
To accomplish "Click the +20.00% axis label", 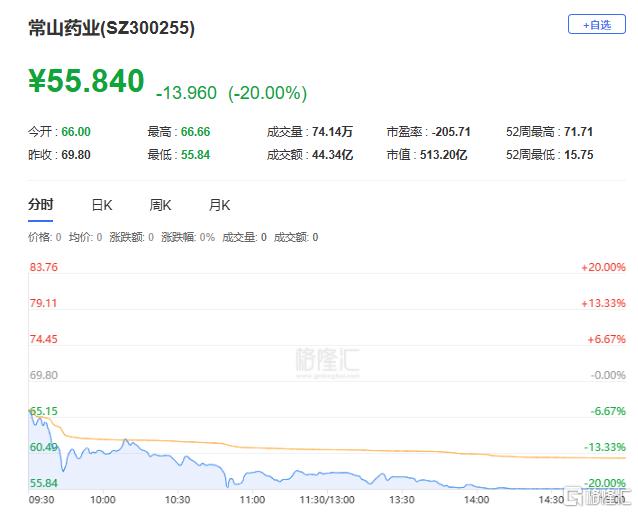I will point(603,267).
